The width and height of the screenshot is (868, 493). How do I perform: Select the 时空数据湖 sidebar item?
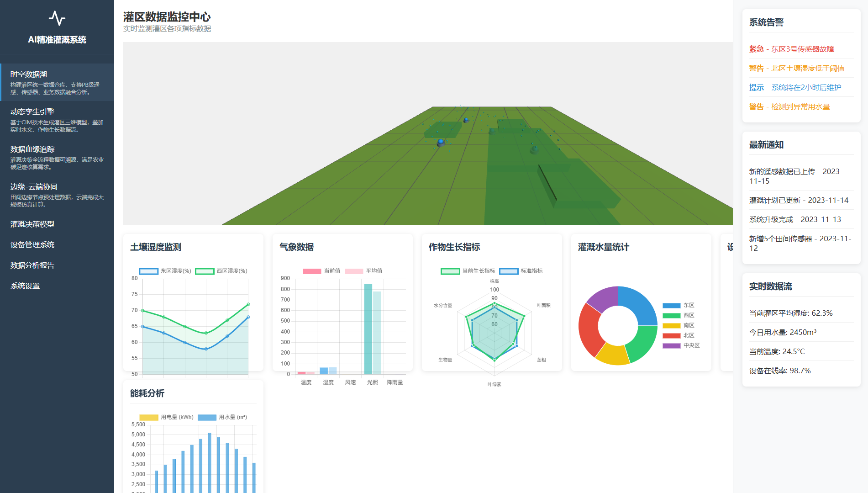click(x=57, y=82)
